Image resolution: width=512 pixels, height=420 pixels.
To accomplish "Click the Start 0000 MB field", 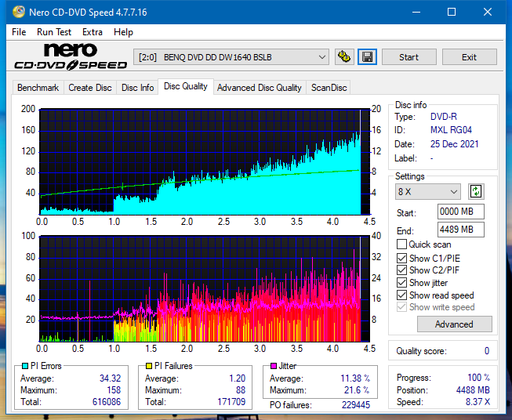I will click(x=460, y=212).
